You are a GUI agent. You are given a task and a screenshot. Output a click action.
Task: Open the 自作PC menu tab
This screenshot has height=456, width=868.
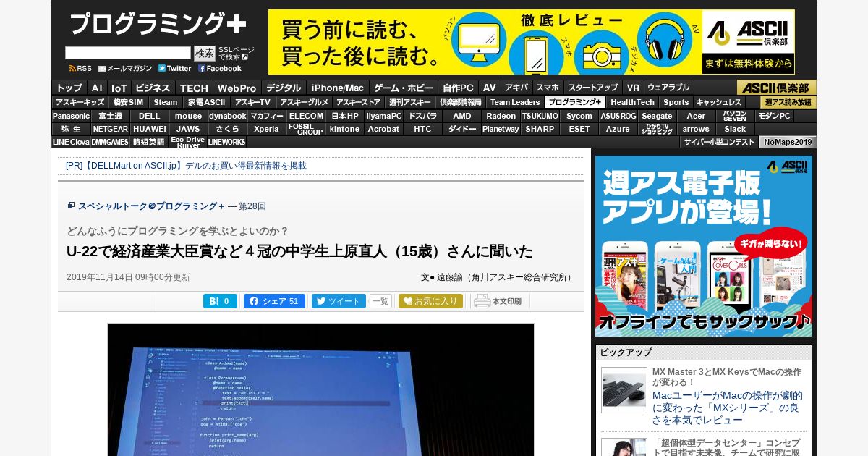coord(459,88)
